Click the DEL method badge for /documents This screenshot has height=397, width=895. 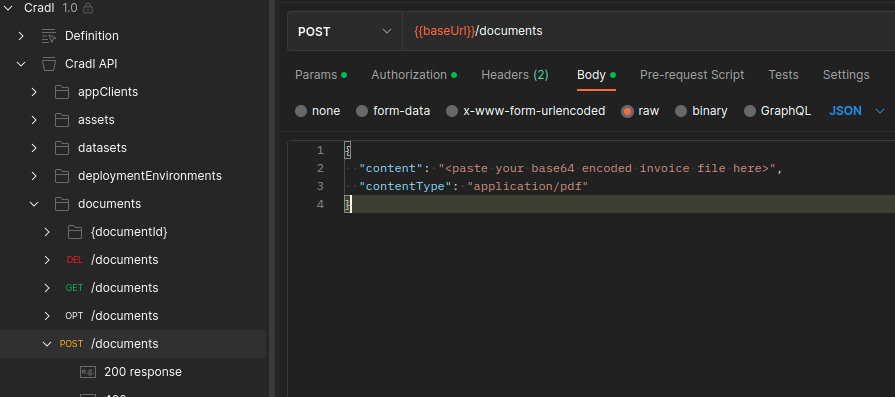pos(74,260)
